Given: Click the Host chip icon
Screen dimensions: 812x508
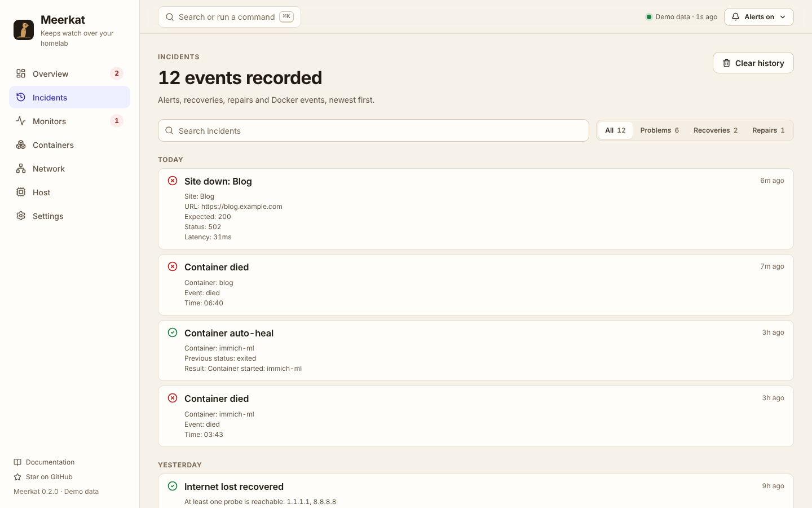Looking at the screenshot, I should pos(21,192).
